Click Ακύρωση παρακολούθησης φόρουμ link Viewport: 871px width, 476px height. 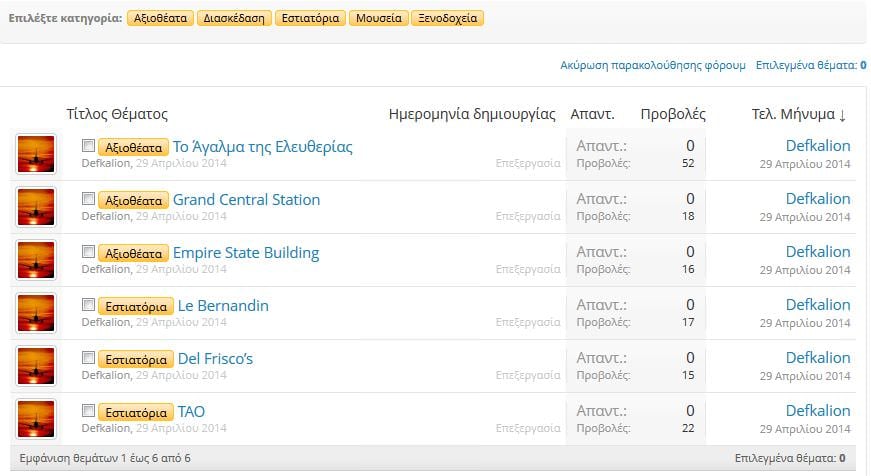(x=653, y=65)
